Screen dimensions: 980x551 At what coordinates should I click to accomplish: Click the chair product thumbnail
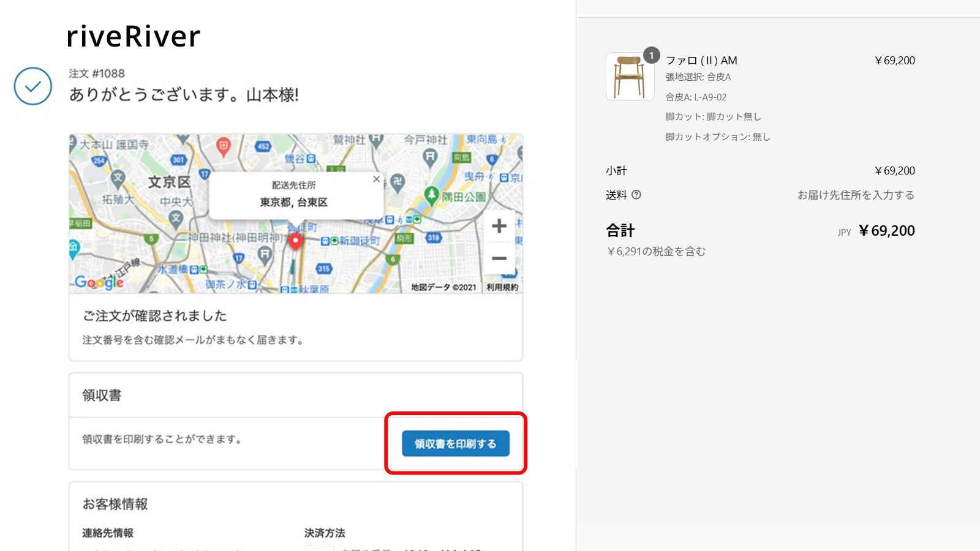pyautogui.click(x=630, y=77)
